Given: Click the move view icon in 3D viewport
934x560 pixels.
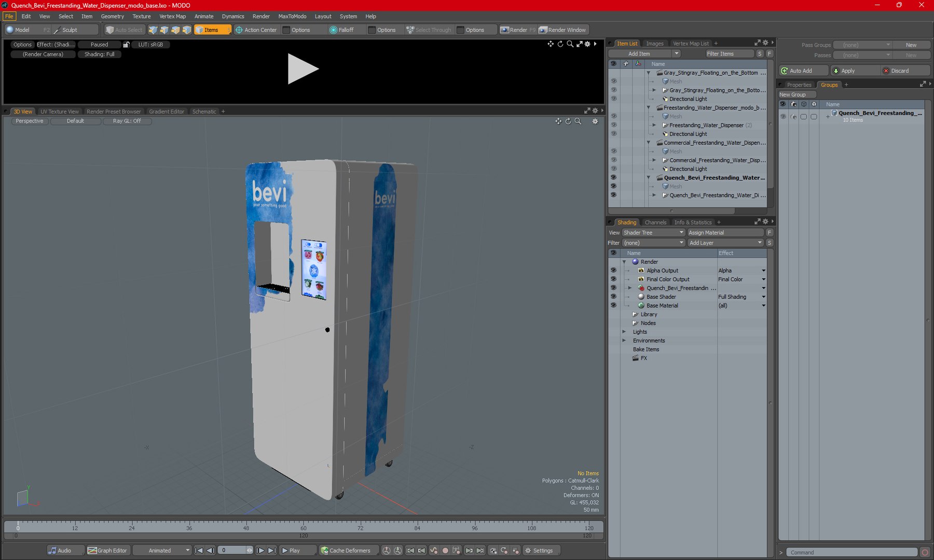Looking at the screenshot, I should click(558, 121).
